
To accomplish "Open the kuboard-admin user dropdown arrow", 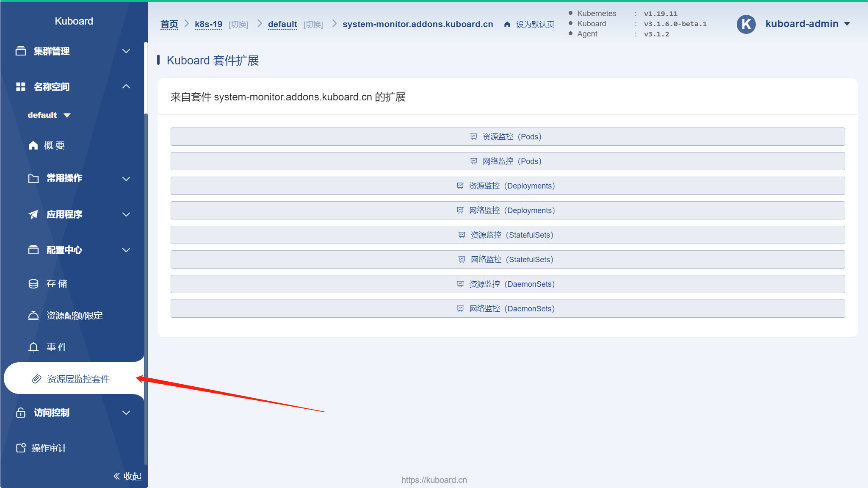I will click(x=847, y=24).
